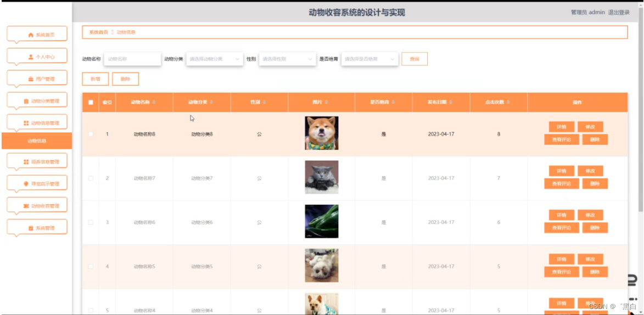Click the gray cat thumbnail in row 2
This screenshot has height=315, width=644.
(322, 177)
